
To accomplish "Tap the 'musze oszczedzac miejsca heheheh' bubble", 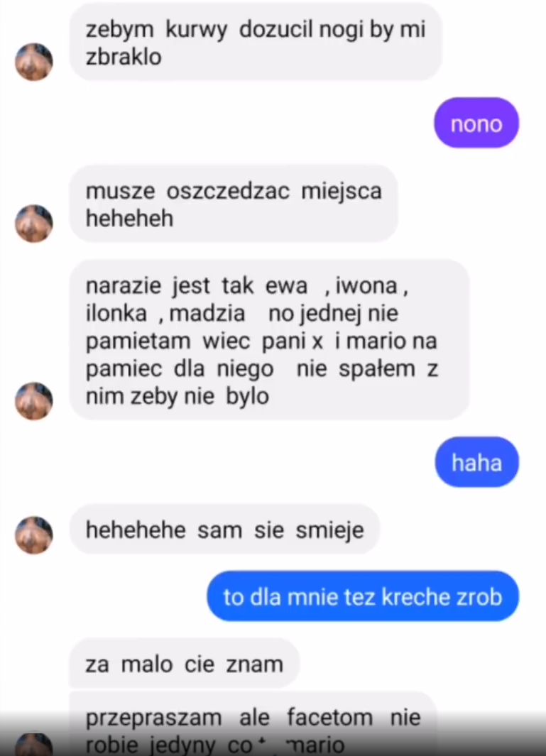I will coord(234,204).
